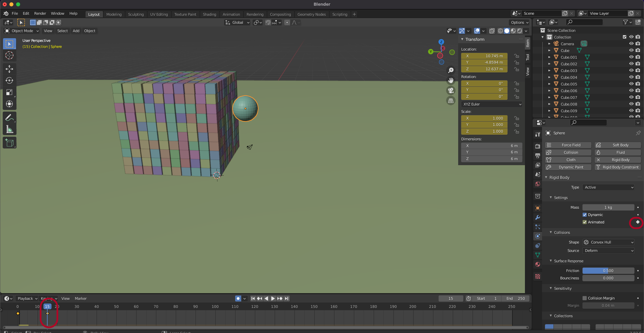Screen dimensions: 644x333
Task: Enable the Collision Margin checkbox
Action: pyautogui.click(x=585, y=298)
